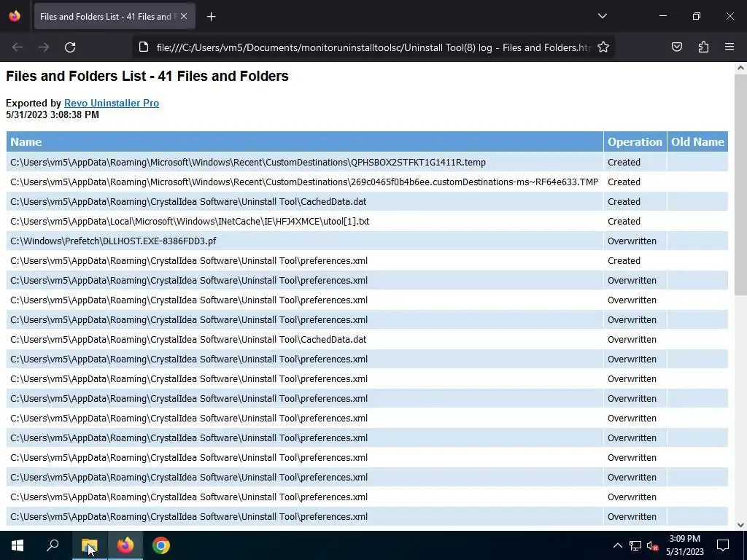Viewport: 747px width, 560px height.
Task: Click the DLLHOST.EXE-8386FDD3.pf path
Action: [x=113, y=241]
